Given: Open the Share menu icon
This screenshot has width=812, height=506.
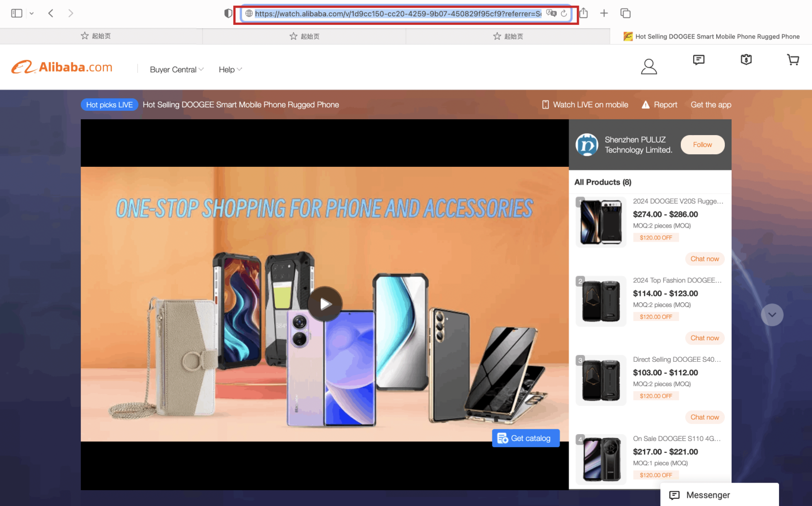Looking at the screenshot, I should 584,13.
